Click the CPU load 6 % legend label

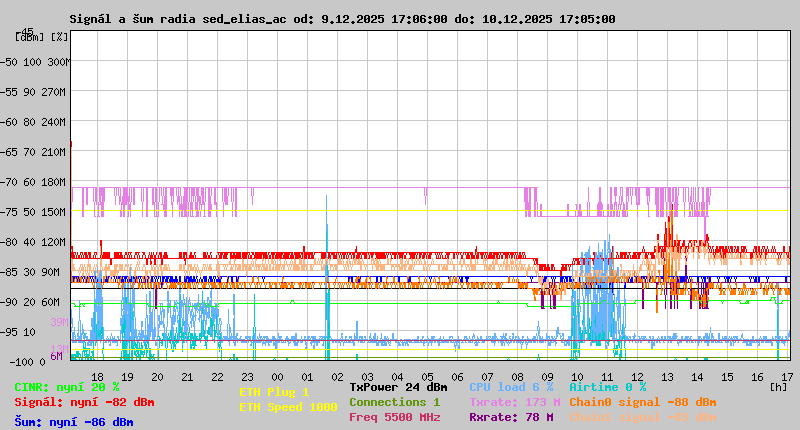pos(511,387)
